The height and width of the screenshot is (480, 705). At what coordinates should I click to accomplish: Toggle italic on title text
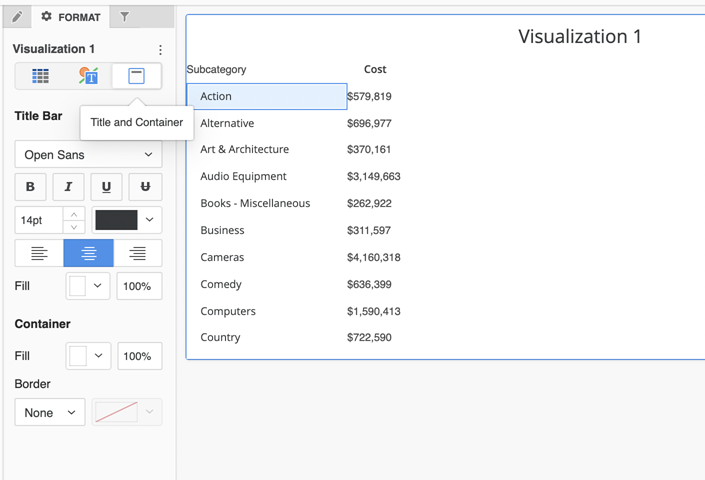[x=68, y=187]
